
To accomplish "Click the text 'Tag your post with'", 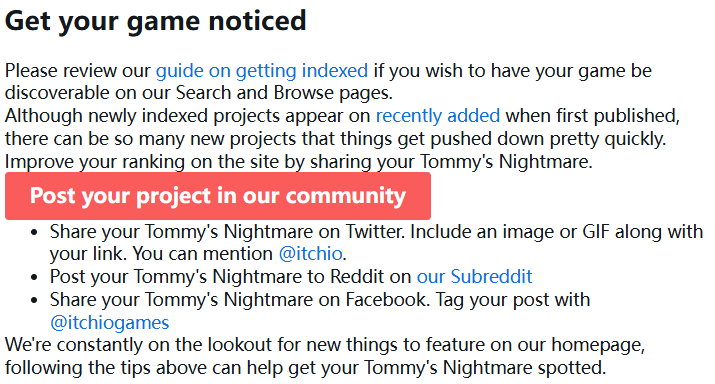I will [513, 300].
